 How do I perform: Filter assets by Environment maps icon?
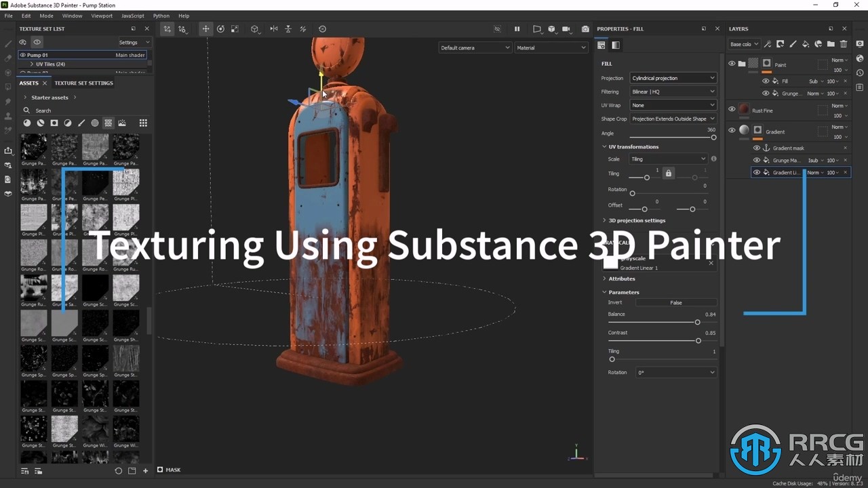click(x=122, y=123)
